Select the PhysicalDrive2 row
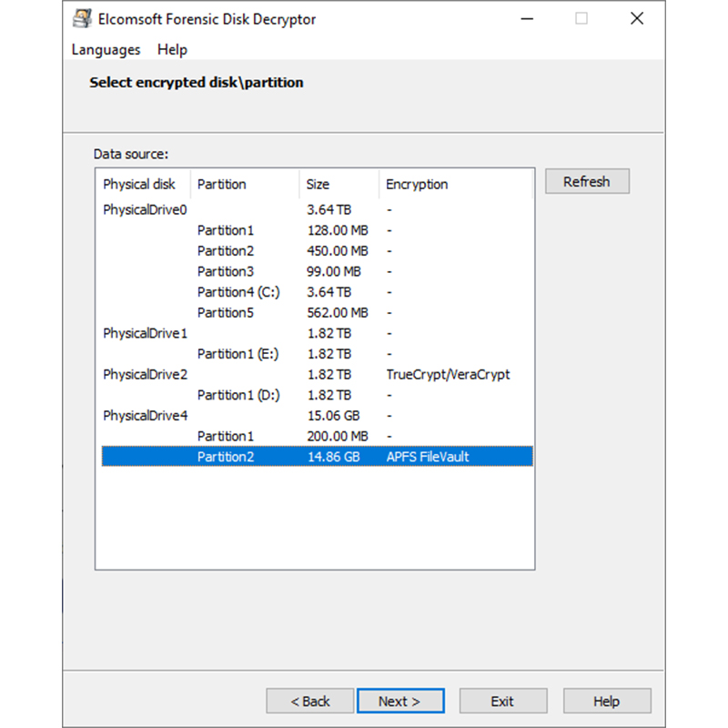The height and width of the screenshot is (728, 728). (317, 375)
